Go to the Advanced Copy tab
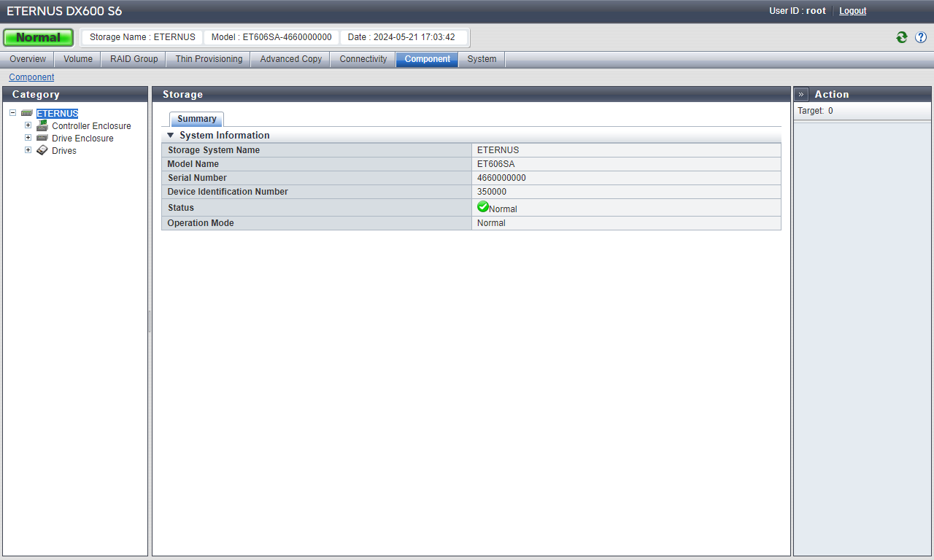 point(290,59)
